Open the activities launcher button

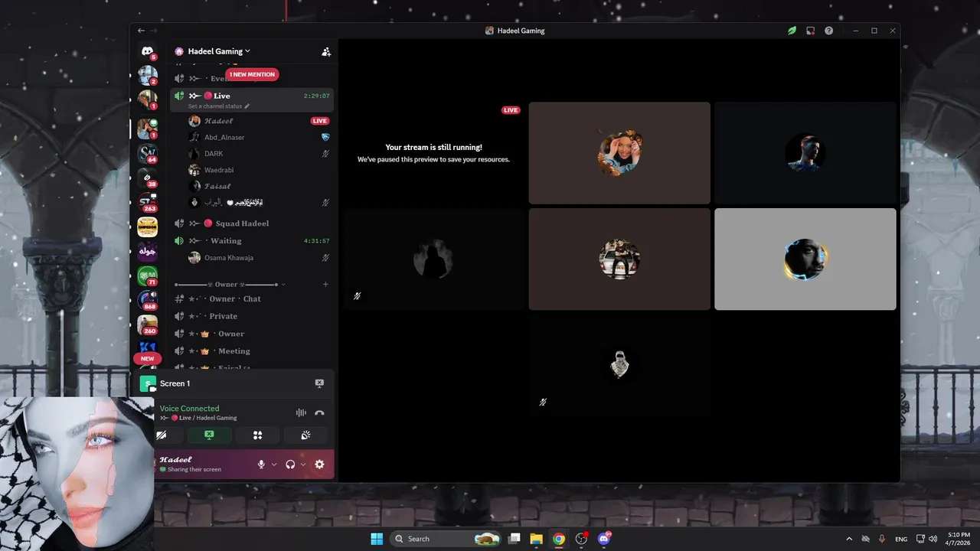257,435
